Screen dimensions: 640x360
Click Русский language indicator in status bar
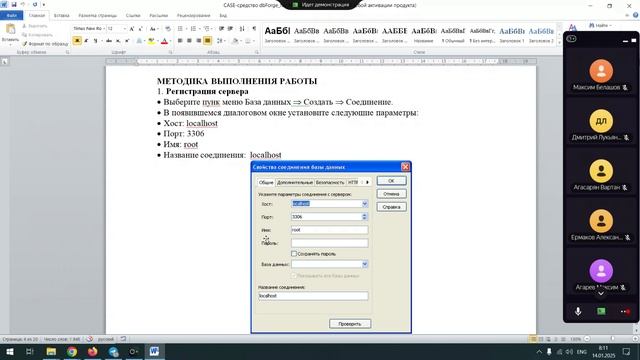tap(106, 339)
